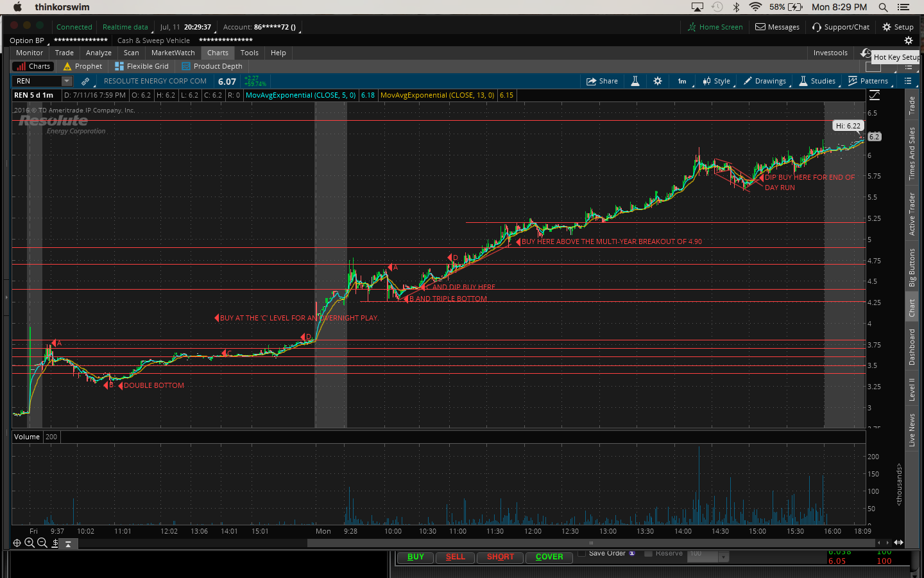The width and height of the screenshot is (924, 578).
Task: Open the Charts sub-tab with bar icon
Action: point(32,66)
